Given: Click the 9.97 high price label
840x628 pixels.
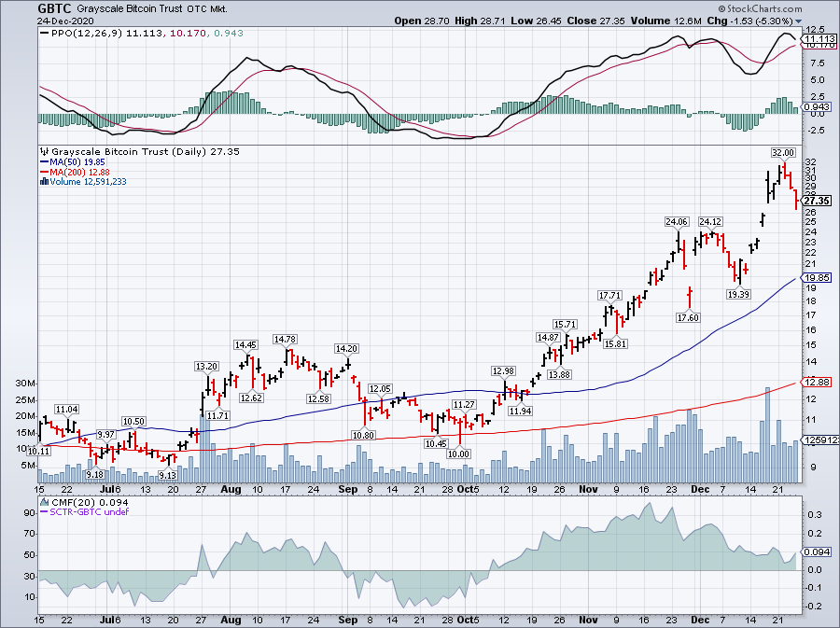Looking at the screenshot, I should pyautogui.click(x=105, y=435).
